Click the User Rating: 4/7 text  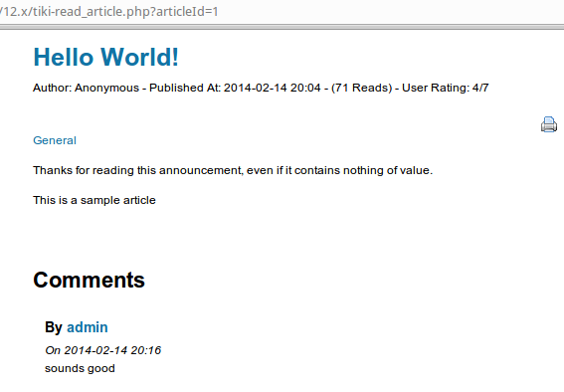click(x=446, y=88)
